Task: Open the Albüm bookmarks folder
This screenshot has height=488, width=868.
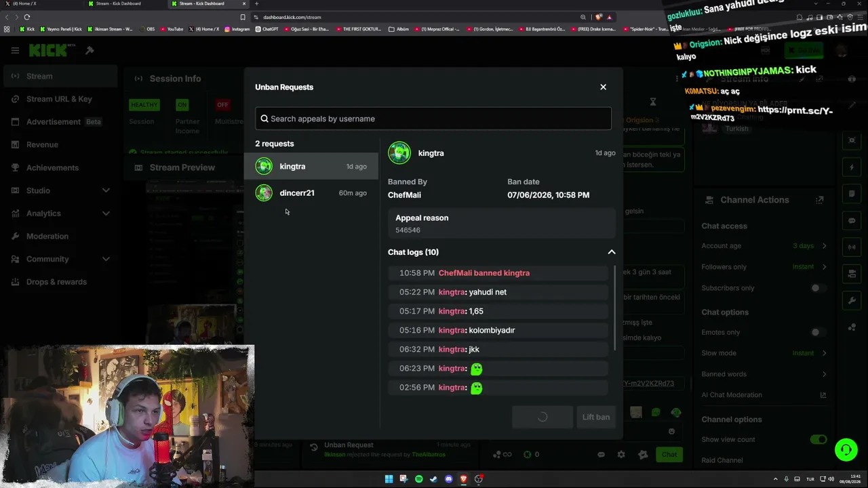Action: tap(399, 29)
